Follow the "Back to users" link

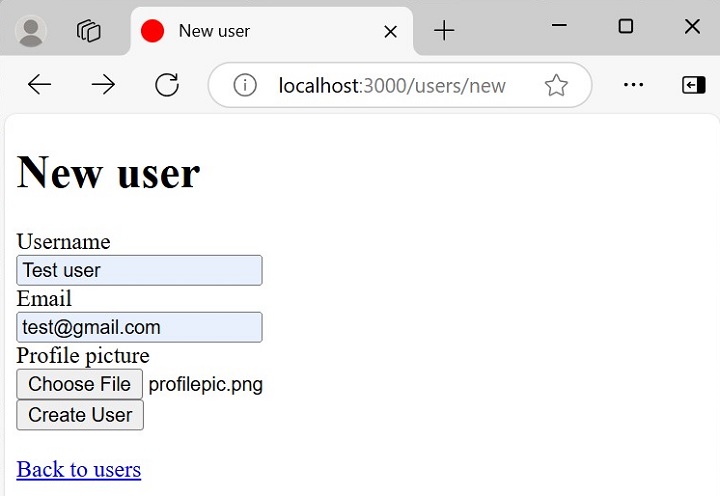[x=79, y=469]
